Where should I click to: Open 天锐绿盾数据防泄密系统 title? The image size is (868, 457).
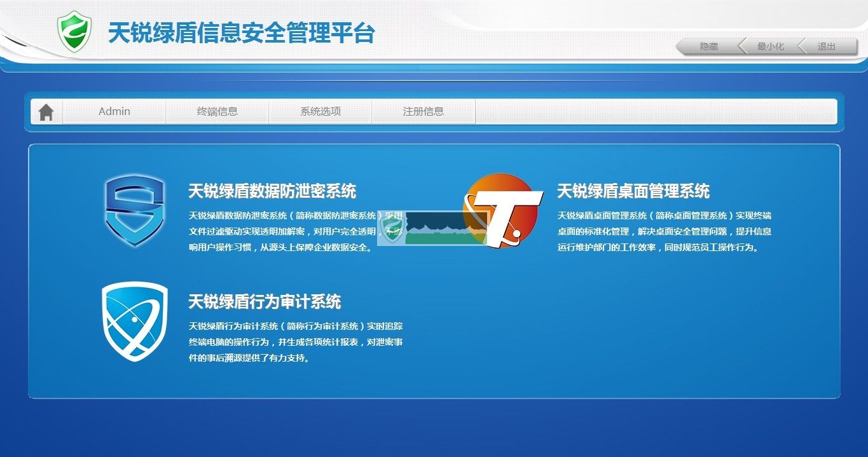click(x=272, y=191)
